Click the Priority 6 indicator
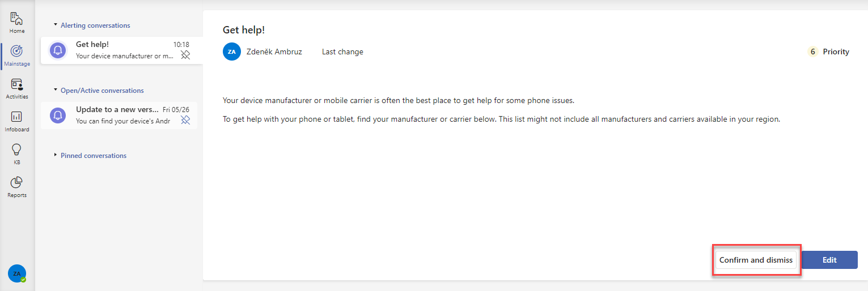The width and height of the screenshot is (868, 291). coord(829,52)
